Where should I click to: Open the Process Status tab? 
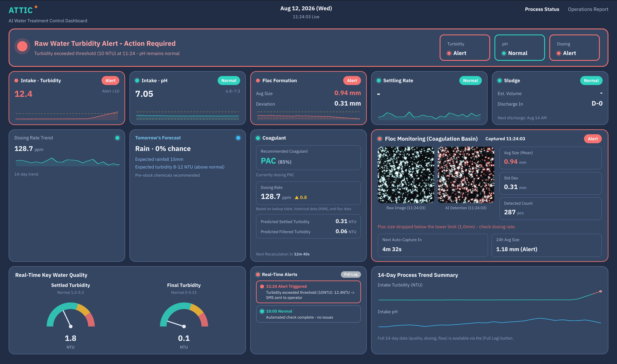tap(542, 9)
